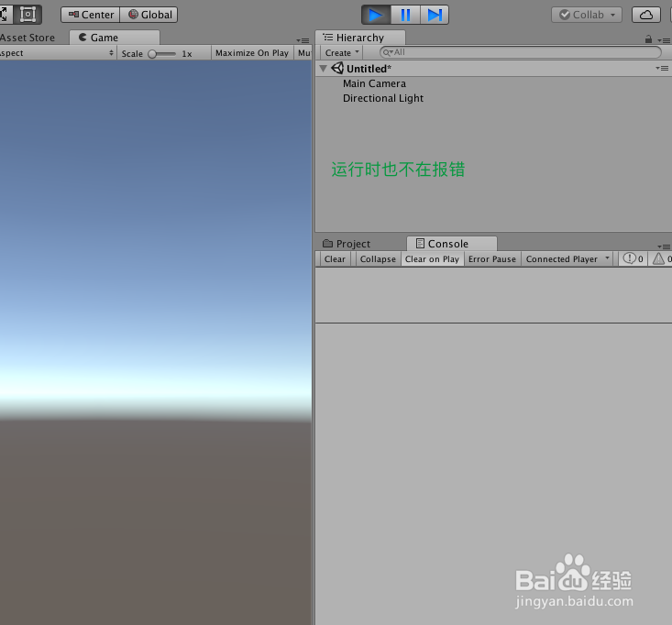Open Game panel options menu icon
The width and height of the screenshot is (672, 625).
(x=303, y=40)
